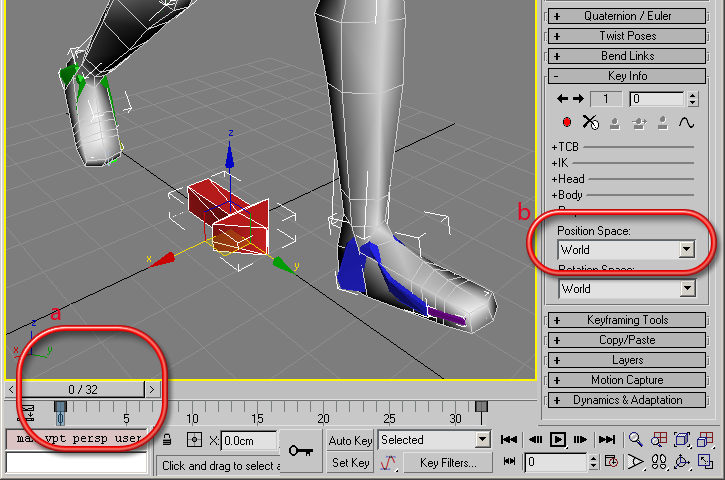Collapse the Key Info rollout

coord(627,76)
